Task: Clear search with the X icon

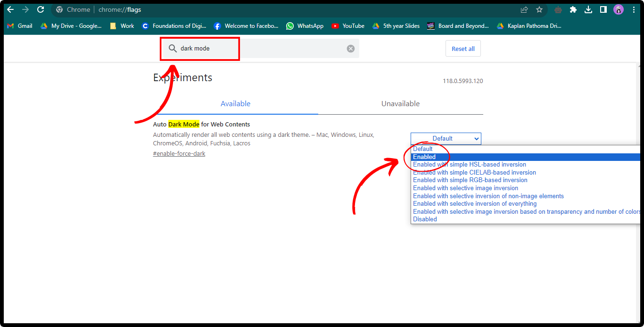Action: click(351, 49)
